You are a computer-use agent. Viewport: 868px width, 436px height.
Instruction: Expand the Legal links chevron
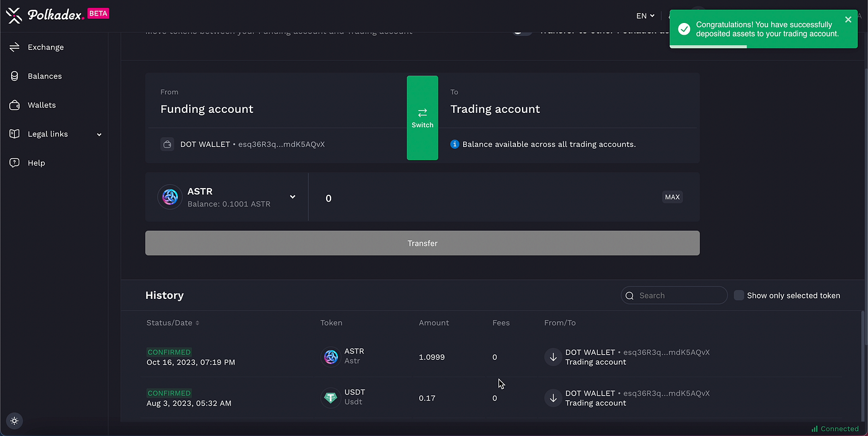pyautogui.click(x=99, y=135)
